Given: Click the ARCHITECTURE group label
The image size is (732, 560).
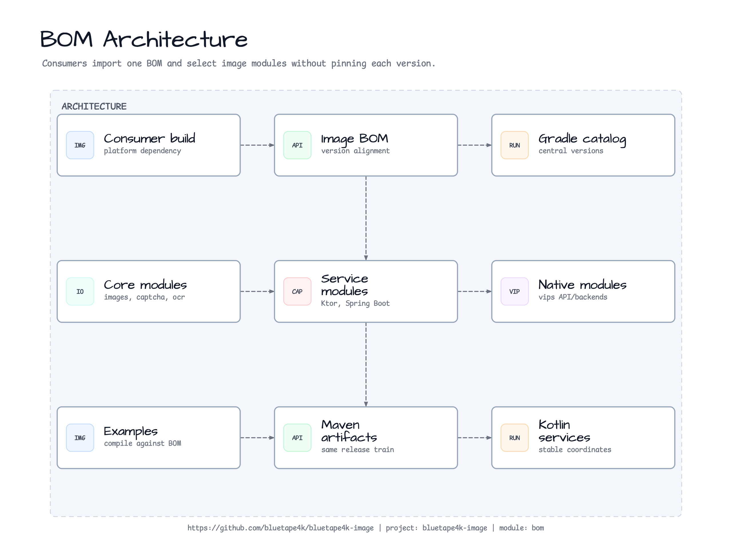Looking at the screenshot, I should click(94, 106).
